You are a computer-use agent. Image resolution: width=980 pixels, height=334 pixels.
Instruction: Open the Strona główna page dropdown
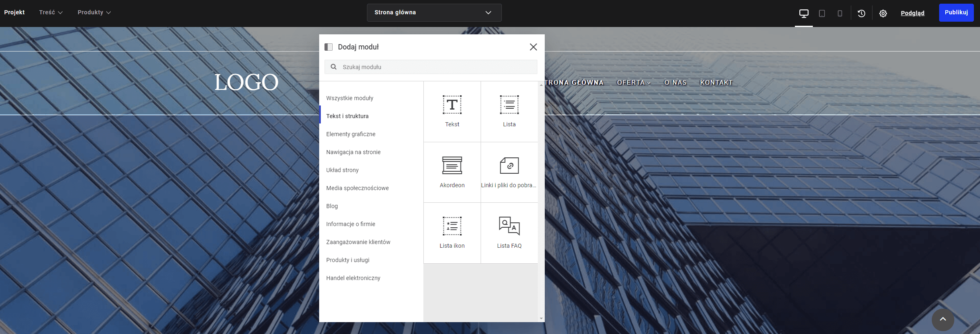pyautogui.click(x=434, y=12)
